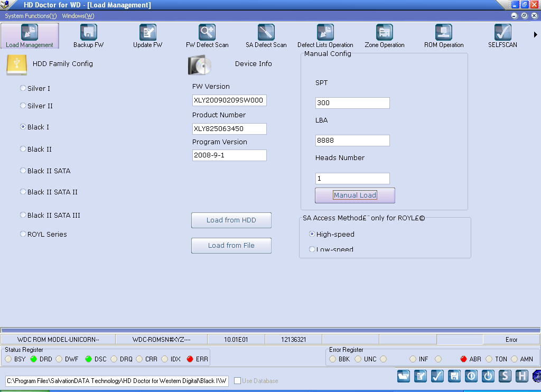Click the Program Version field
The width and height of the screenshot is (541, 392).
pyautogui.click(x=229, y=155)
